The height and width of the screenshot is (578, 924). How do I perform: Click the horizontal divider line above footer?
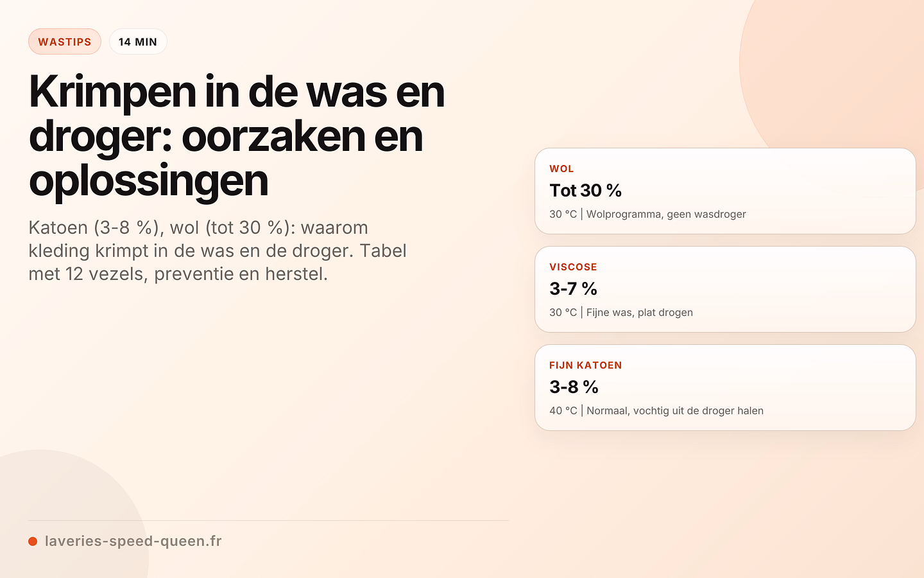[268, 520]
